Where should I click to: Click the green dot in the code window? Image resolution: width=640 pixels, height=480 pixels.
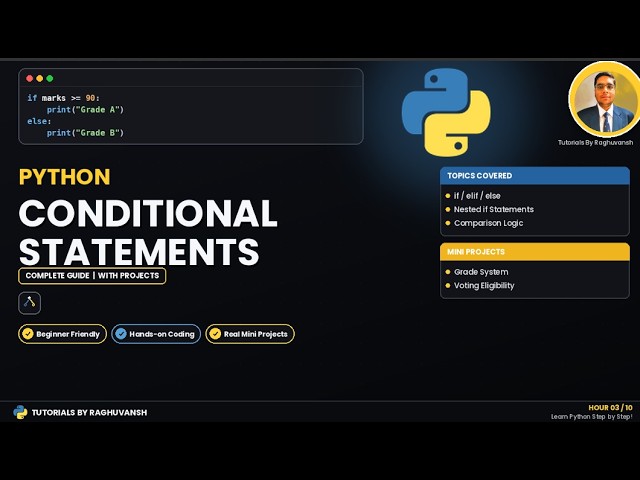[x=50, y=78]
